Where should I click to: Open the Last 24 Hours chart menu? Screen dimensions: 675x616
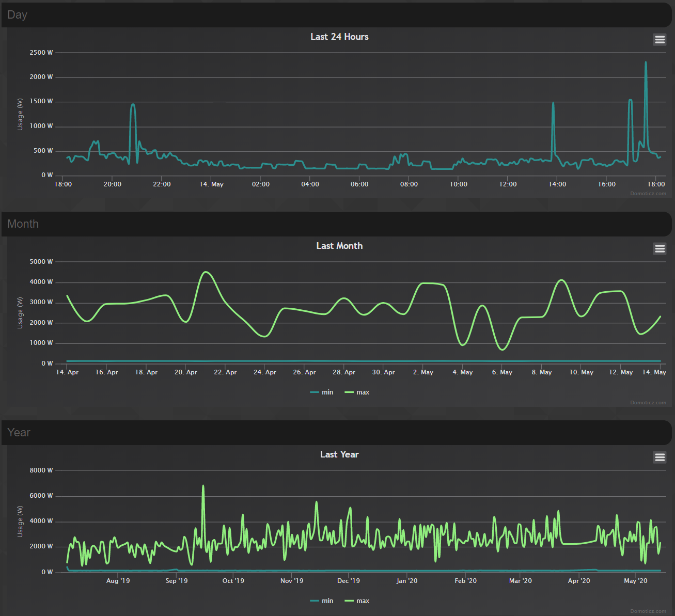click(660, 40)
